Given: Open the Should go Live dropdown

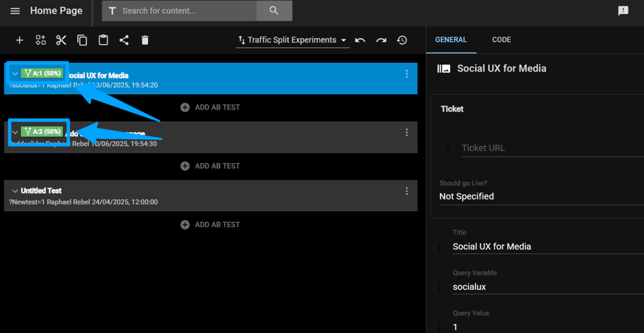Looking at the screenshot, I should pyautogui.click(x=541, y=196).
